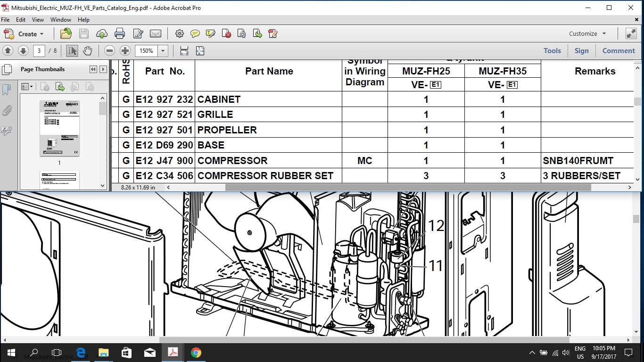The width and height of the screenshot is (644, 362).
Task: Activate the Select tool cursor
Action: (x=72, y=50)
